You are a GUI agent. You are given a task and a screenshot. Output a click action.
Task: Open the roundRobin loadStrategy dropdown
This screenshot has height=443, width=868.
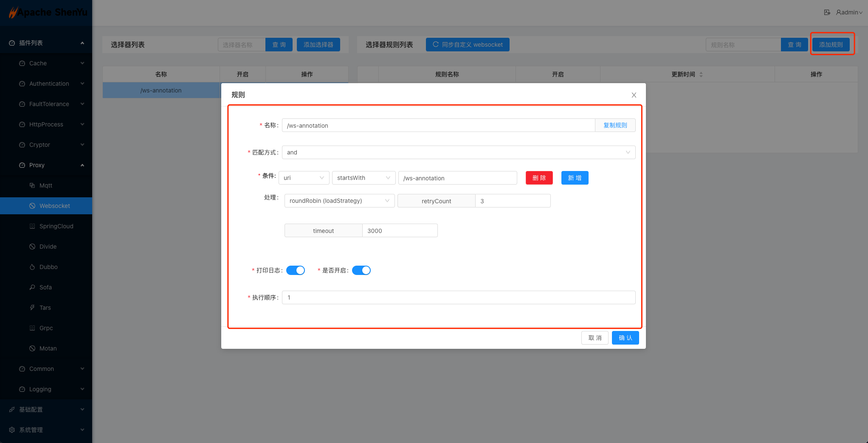coord(339,201)
